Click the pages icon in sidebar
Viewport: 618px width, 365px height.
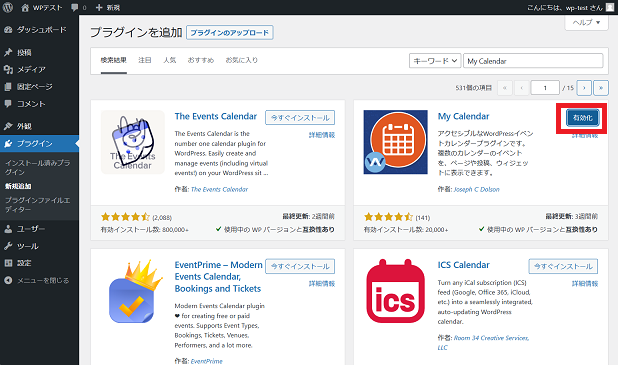pos(8,87)
